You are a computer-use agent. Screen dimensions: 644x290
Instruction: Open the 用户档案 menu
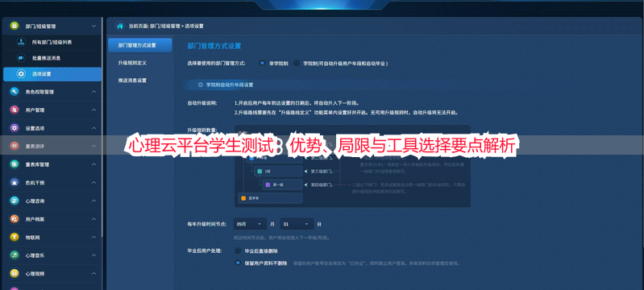[52, 219]
